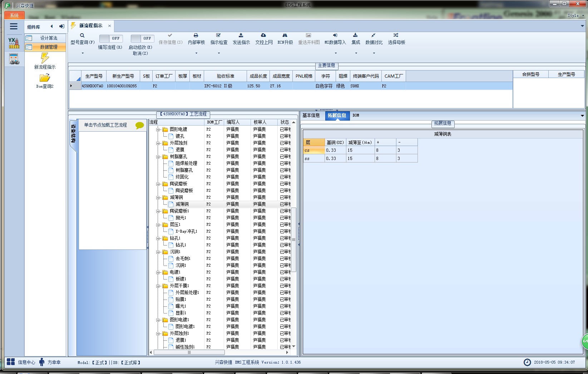Click the YX factory sidebar icon
This screenshot has height=374, width=588.
14,43
